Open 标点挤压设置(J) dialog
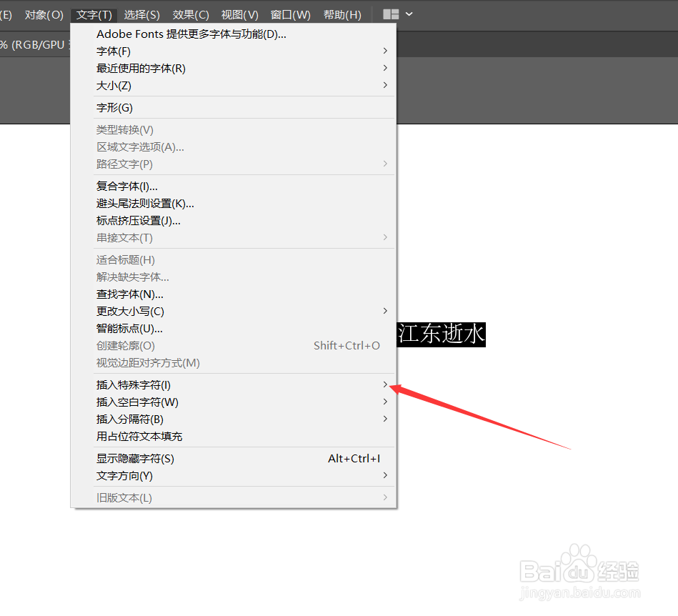This screenshot has width=678, height=616. pyautogui.click(x=234, y=221)
